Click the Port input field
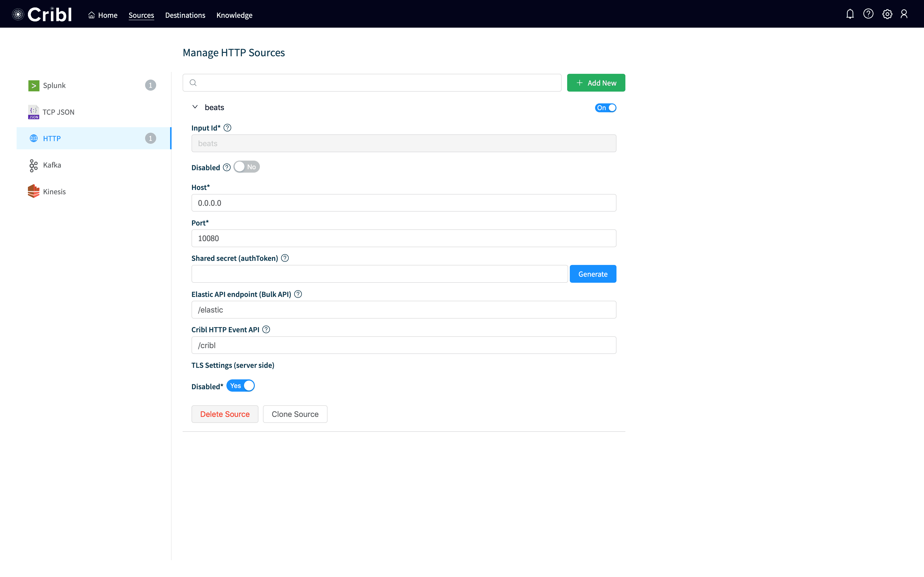The width and height of the screenshot is (924, 577). click(x=404, y=238)
